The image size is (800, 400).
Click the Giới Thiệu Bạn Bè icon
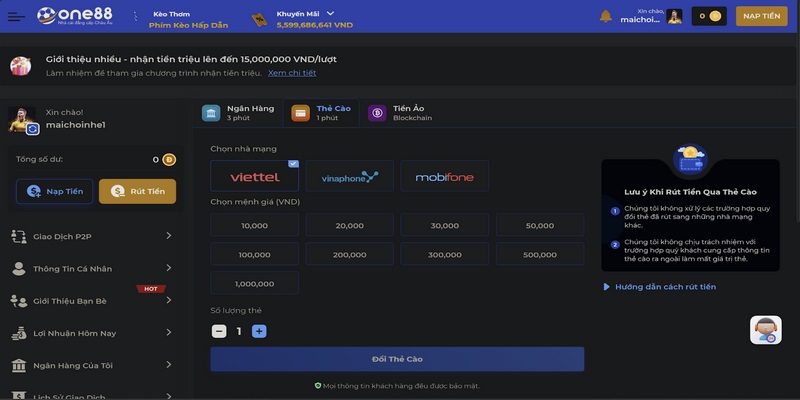coord(19,301)
